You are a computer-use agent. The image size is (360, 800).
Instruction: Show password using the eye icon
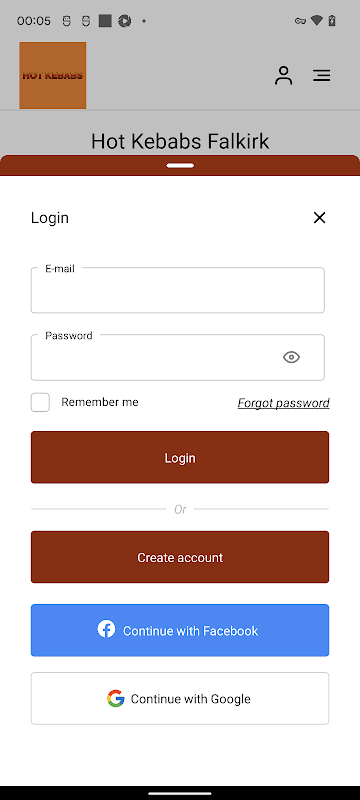(291, 357)
